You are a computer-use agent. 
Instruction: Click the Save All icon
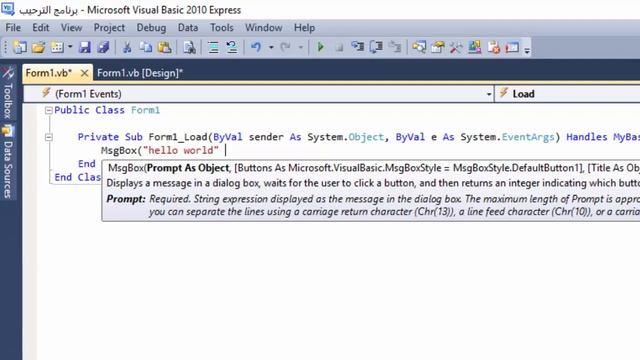point(103,47)
